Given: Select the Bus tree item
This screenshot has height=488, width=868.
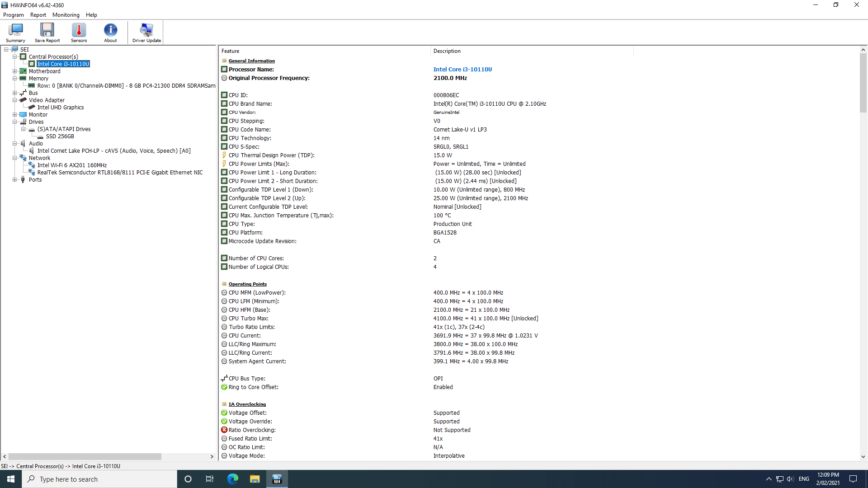Looking at the screenshot, I should click(33, 93).
